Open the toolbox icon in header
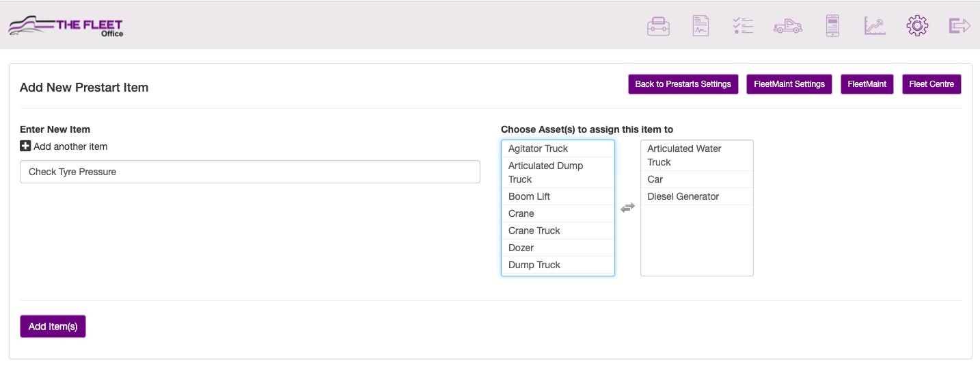Screen dimensions: 980x379 click(x=658, y=26)
